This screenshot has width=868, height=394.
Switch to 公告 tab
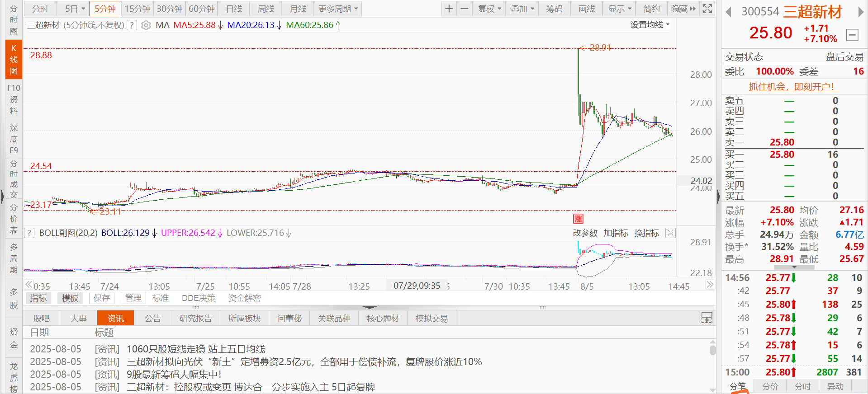tap(153, 318)
